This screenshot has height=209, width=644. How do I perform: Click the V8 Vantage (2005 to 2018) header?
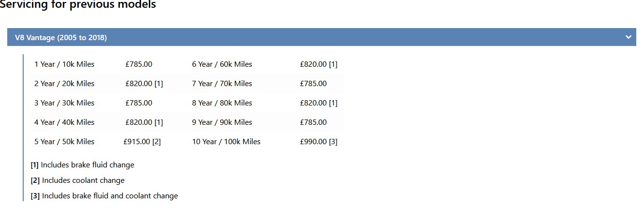click(322, 37)
